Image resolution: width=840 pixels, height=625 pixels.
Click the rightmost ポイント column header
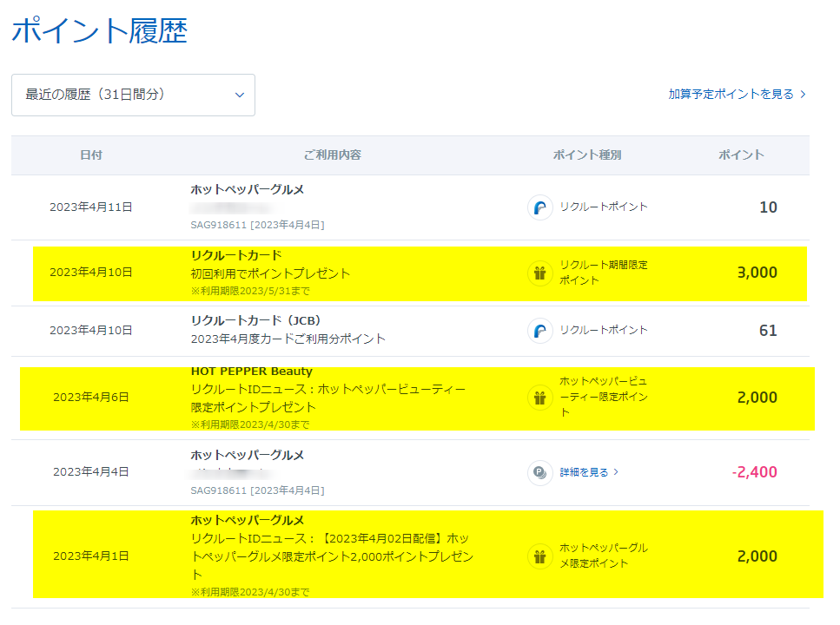pyautogui.click(x=741, y=155)
